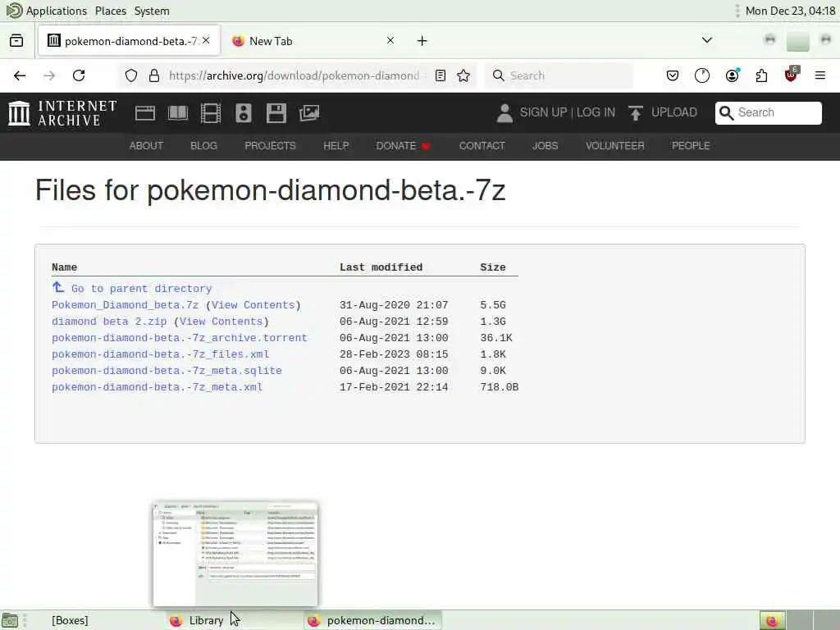Click the shield tracking protection icon
This screenshot has height=630, width=840.
131,75
